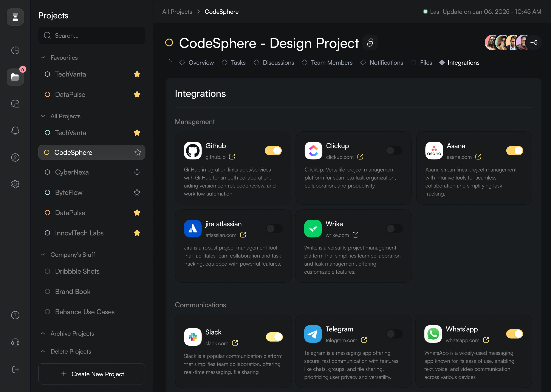Go to All Projects breadcrumb

[177, 12]
